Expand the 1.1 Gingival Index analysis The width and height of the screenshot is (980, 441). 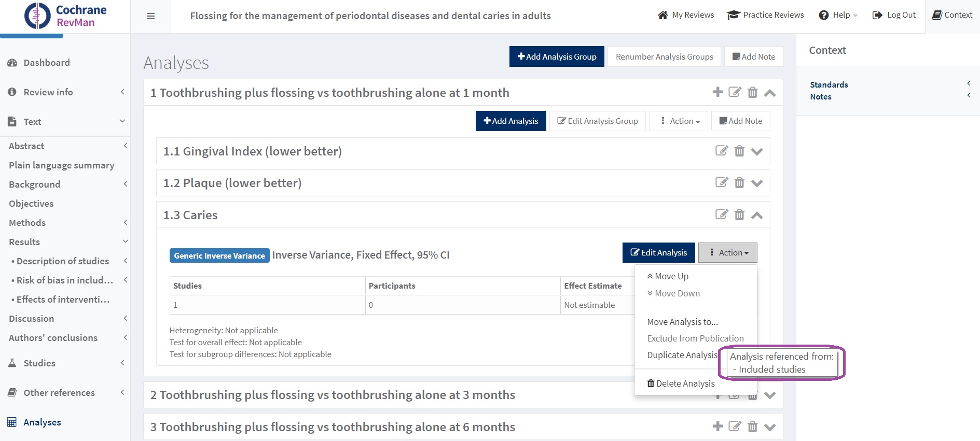tap(757, 152)
